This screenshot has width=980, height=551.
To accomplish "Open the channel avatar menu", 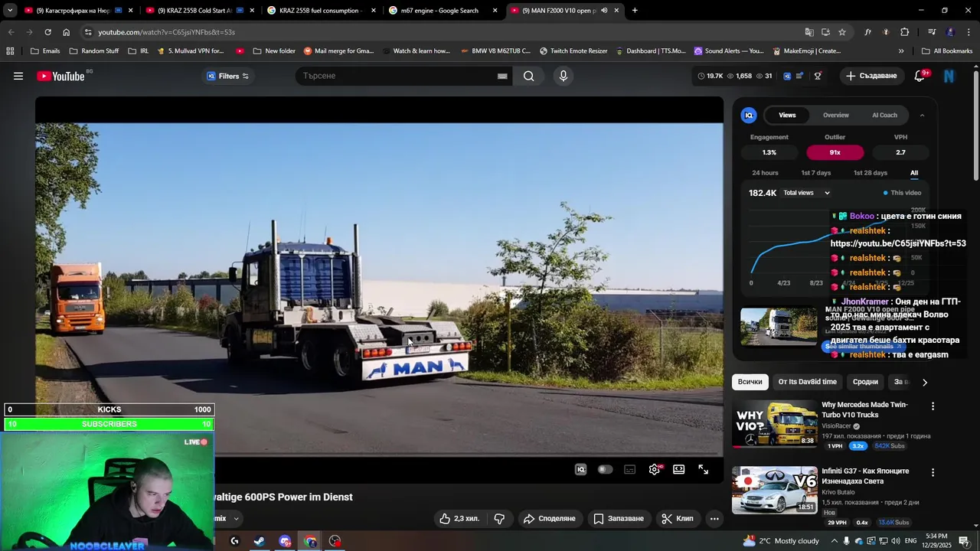I will (x=949, y=76).
